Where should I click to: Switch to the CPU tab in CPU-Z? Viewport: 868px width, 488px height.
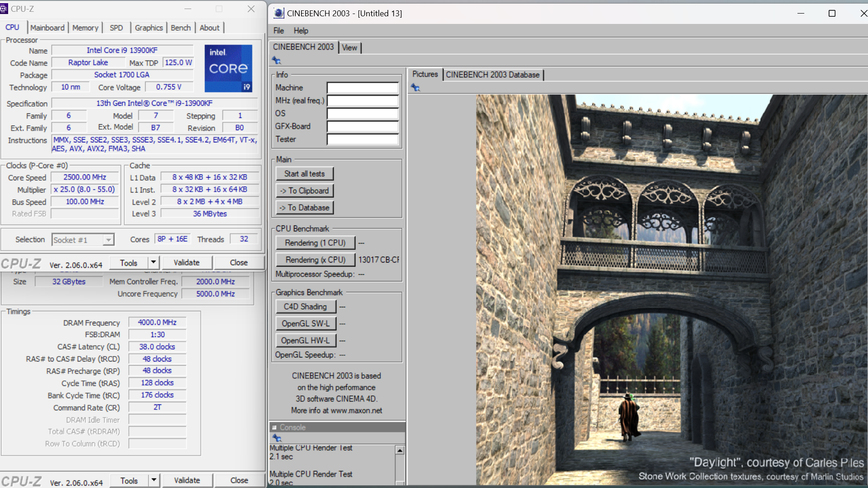pos(13,27)
